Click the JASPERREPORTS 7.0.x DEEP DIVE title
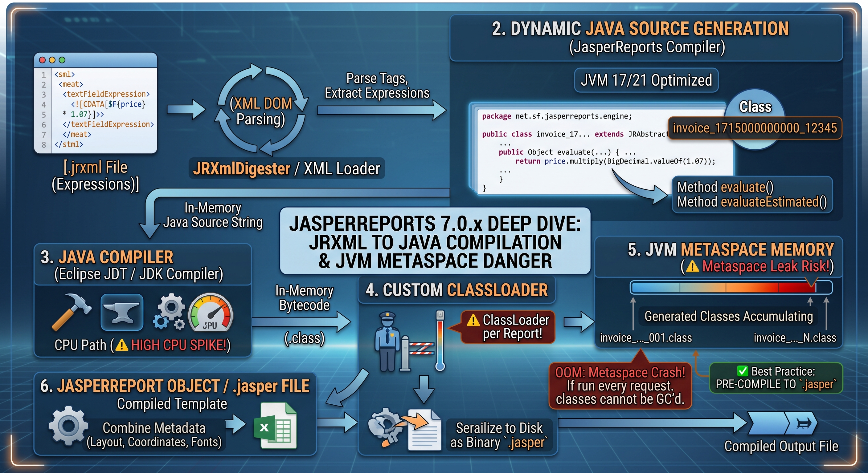This screenshot has height=473, width=868. (435, 242)
